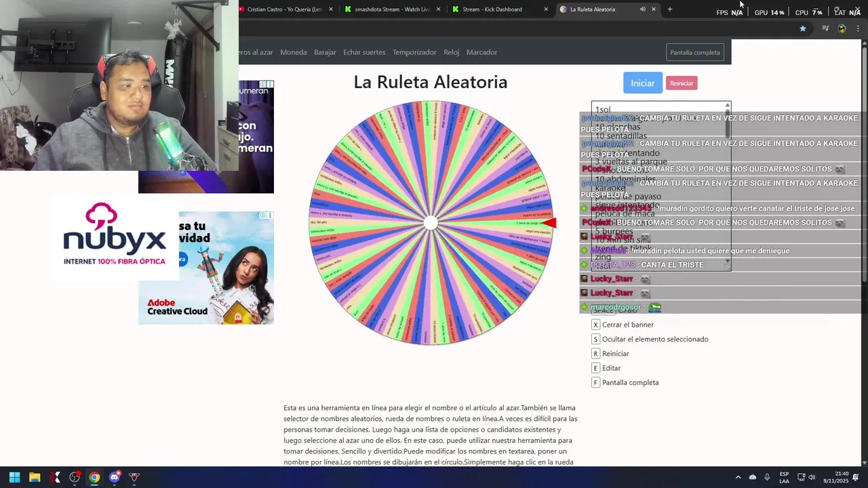This screenshot has height=488, width=868.
Task: Open the Chrome profile avatar
Action: click(x=842, y=28)
